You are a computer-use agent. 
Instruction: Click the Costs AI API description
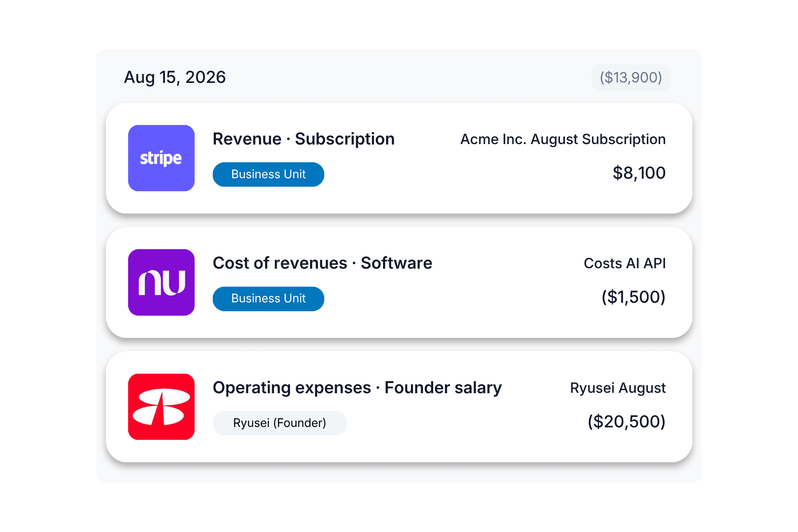coord(625,263)
